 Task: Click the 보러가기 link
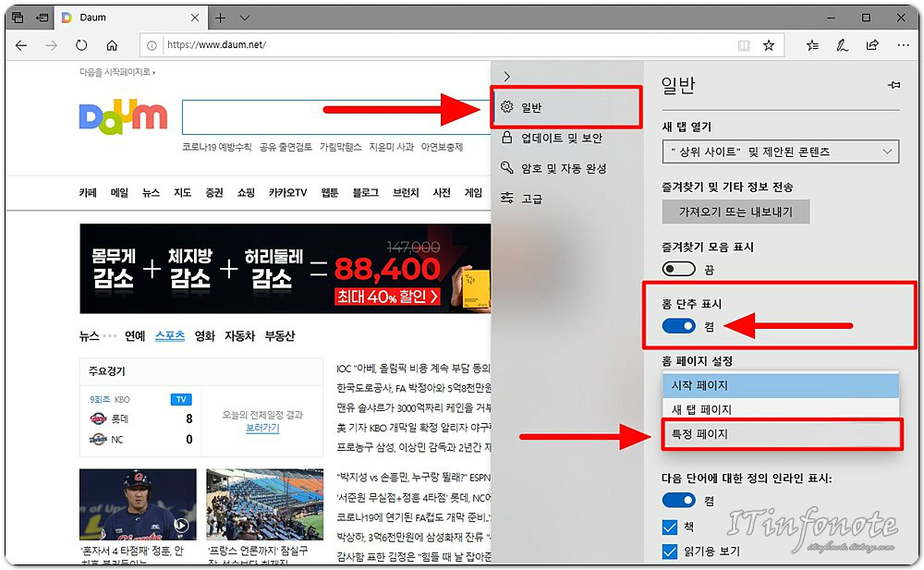(262, 428)
